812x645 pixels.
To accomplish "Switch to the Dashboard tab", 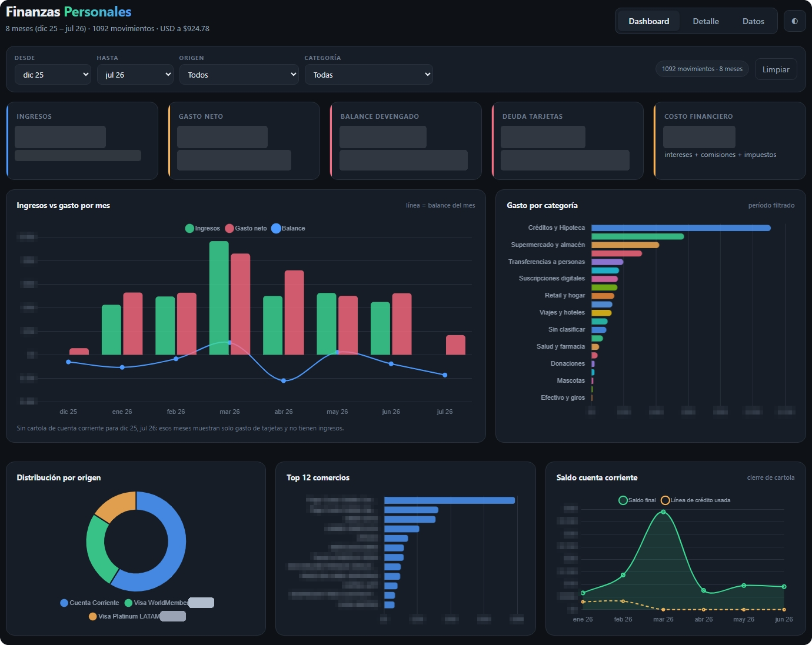I will pos(648,21).
